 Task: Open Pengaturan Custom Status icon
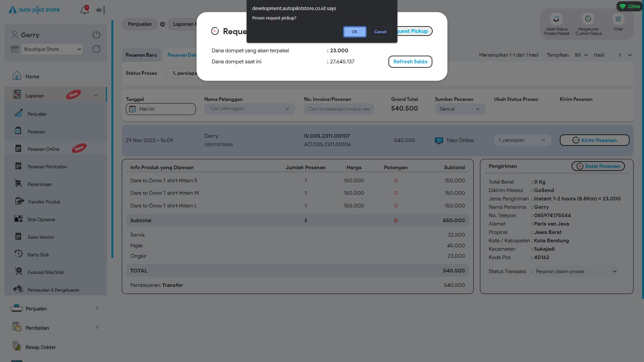[588, 19]
